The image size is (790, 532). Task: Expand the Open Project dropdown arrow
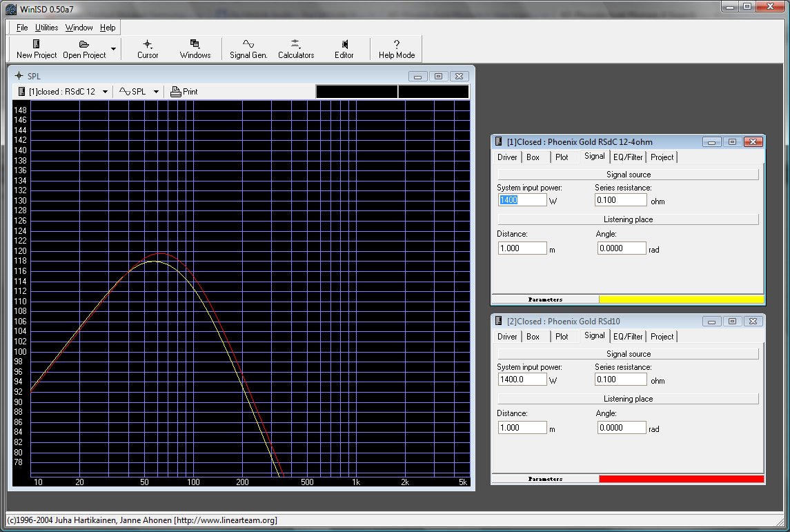coord(113,49)
